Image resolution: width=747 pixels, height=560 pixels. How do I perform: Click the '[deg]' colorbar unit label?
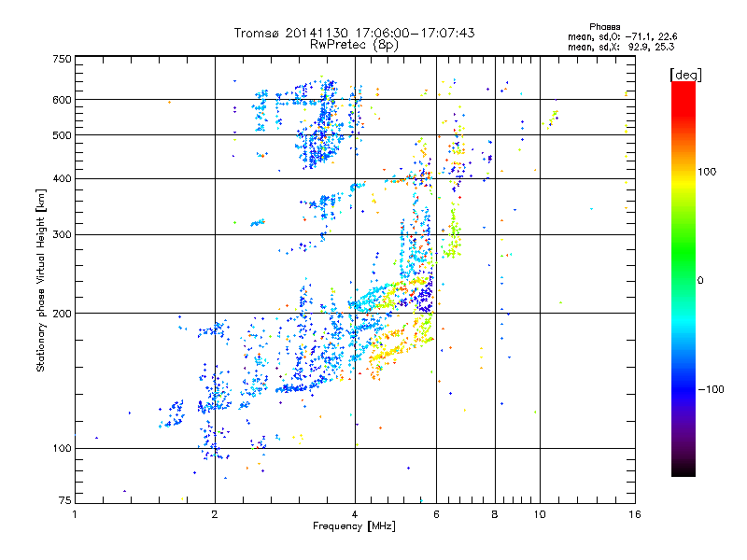[x=685, y=75]
